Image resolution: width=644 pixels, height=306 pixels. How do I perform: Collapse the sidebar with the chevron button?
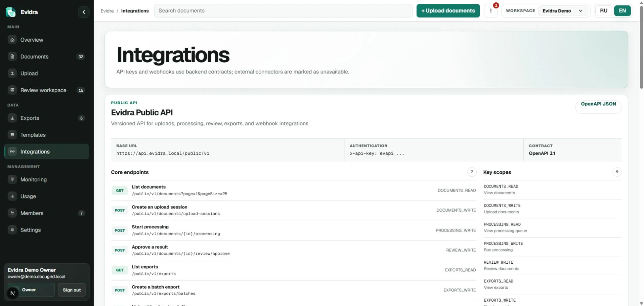coord(84,12)
